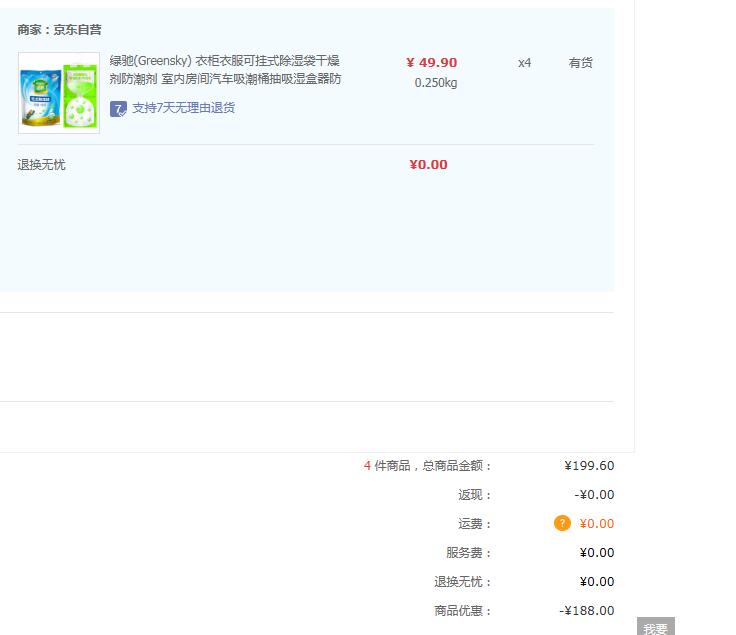736x635 pixels.
Task: Click the 退换无忧： label in the price summary
Action: 462,582
